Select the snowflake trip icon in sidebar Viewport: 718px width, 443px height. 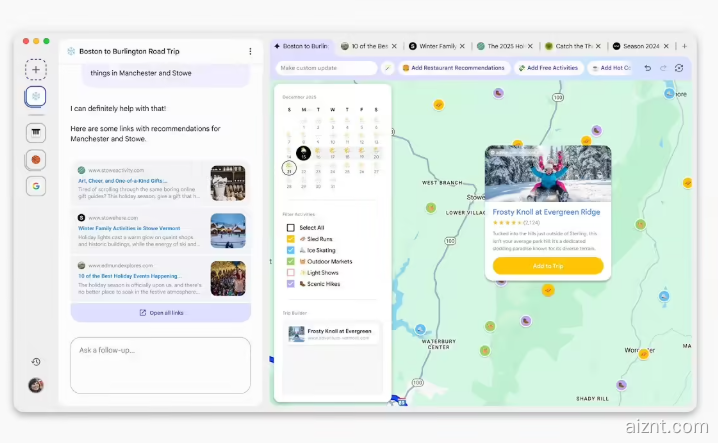tap(36, 97)
